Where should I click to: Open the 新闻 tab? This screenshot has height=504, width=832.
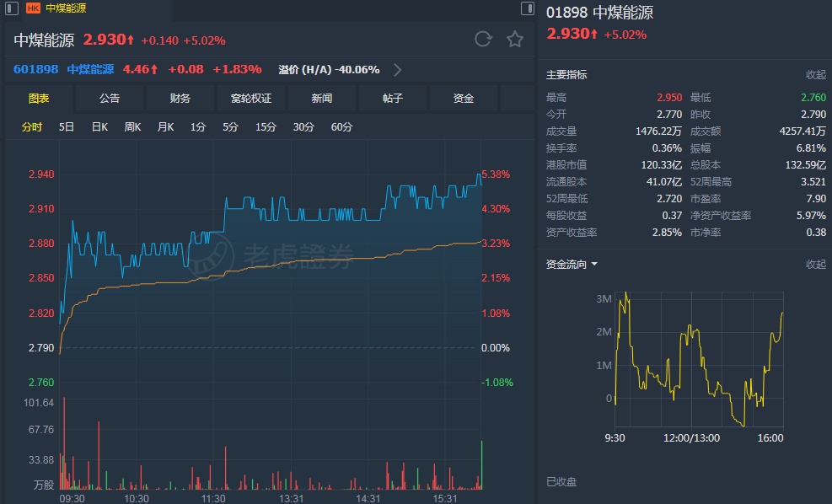tap(322, 98)
